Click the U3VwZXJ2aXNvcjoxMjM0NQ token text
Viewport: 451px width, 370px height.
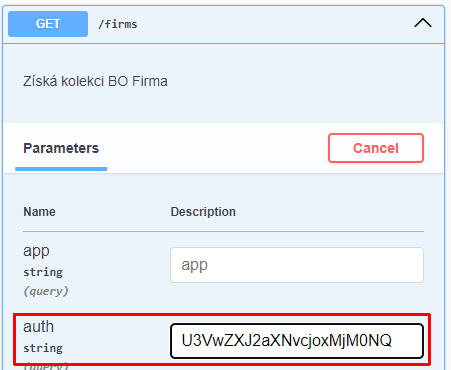[287, 341]
